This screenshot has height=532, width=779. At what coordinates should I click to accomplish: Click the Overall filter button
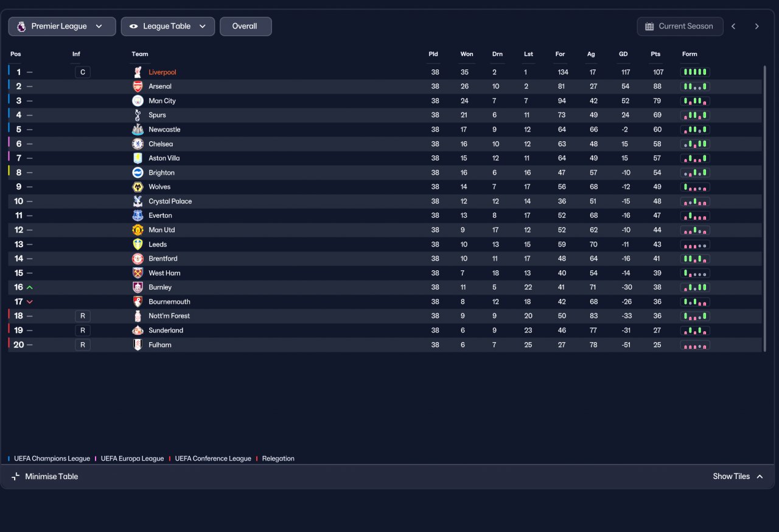[245, 26]
